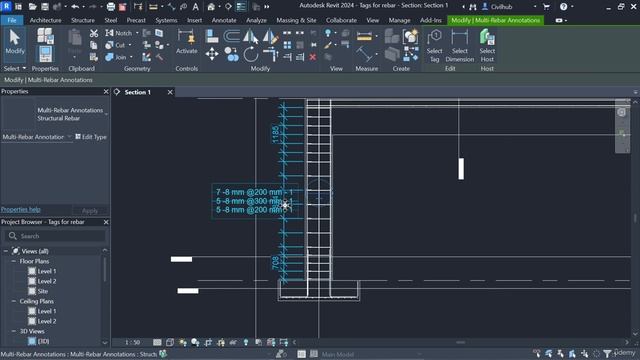
Task: Select the Mirror Draw Axis tool
Action: 270,36
